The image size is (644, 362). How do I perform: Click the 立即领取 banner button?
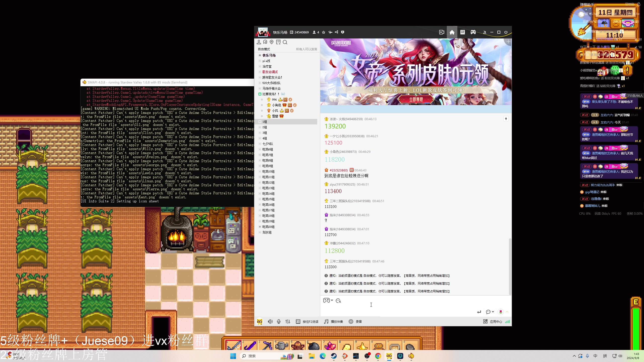tap(416, 100)
